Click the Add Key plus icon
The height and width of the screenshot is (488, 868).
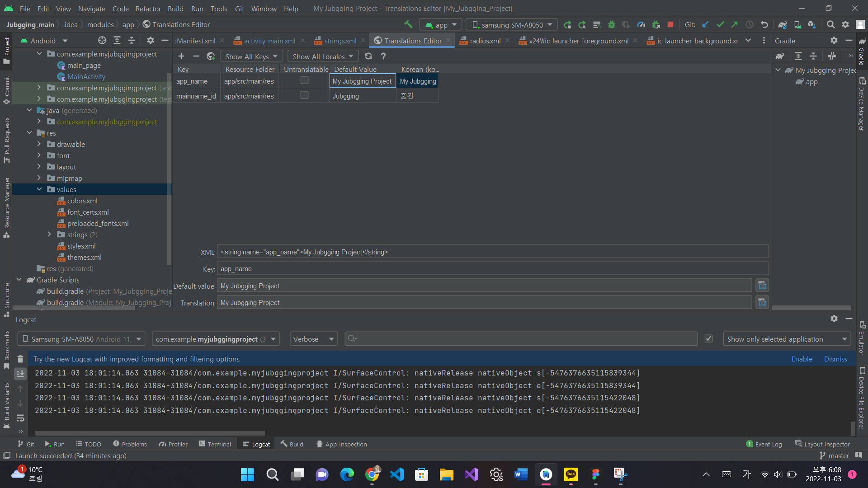point(181,56)
